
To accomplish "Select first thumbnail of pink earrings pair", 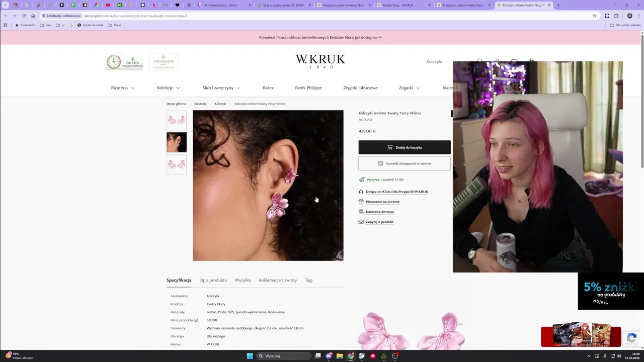I will [x=177, y=120].
